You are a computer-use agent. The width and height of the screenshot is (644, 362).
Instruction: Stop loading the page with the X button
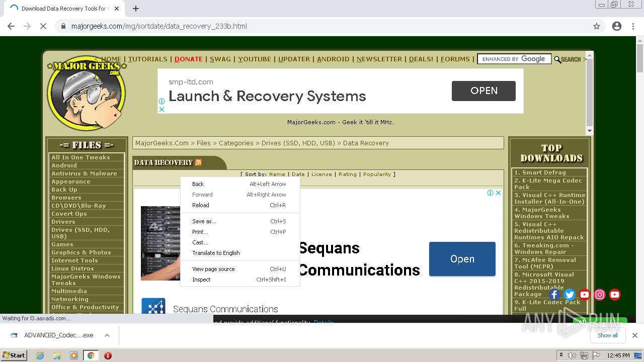tap(43, 26)
